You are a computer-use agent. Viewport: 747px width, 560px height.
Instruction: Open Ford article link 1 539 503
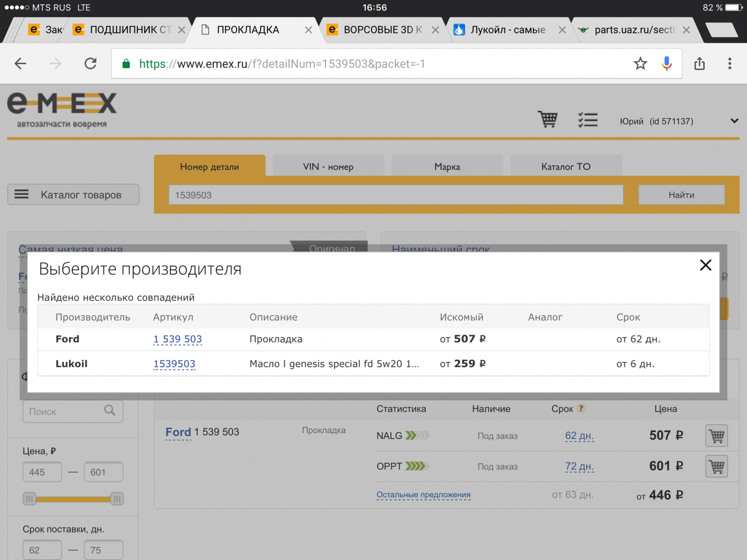177,339
